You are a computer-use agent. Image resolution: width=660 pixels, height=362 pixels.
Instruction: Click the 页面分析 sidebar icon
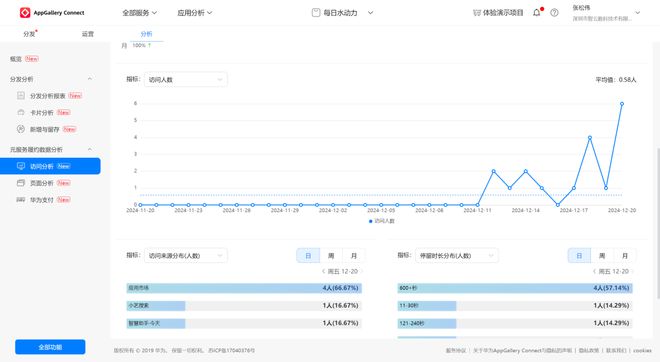tap(21, 183)
